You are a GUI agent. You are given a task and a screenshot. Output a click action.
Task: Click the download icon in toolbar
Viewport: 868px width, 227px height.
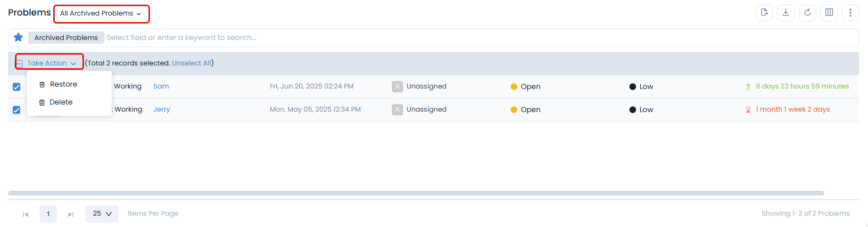point(785,13)
